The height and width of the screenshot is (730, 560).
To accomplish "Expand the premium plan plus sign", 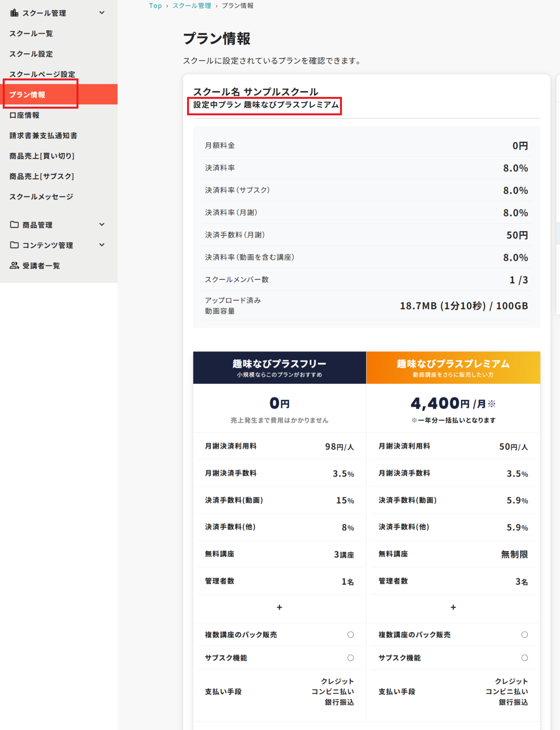I will (453, 607).
